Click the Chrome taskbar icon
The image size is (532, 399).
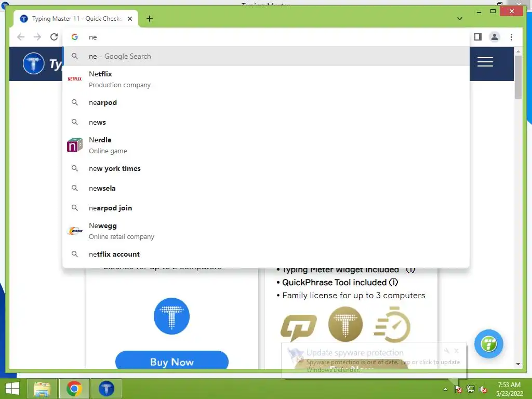pos(74,389)
